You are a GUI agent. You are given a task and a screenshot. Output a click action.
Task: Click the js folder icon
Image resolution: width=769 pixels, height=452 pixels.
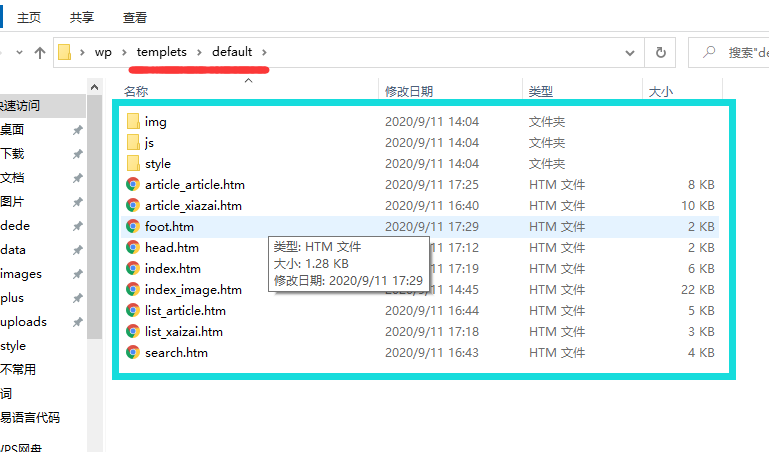132,143
